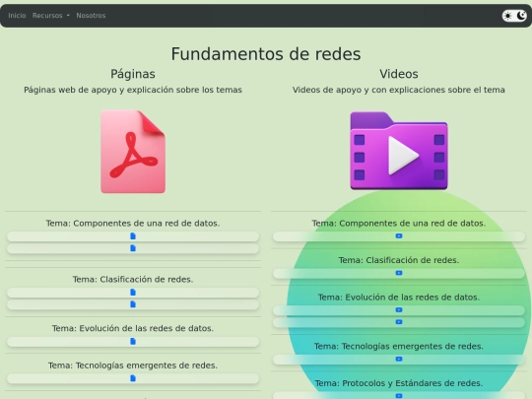Click Páginas 'Tema: Tecnologías emergentes' label

pos(133,366)
